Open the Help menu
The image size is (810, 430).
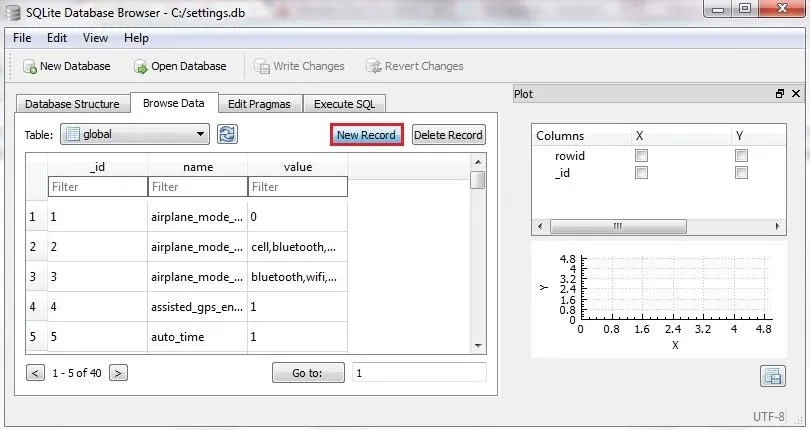coord(136,38)
